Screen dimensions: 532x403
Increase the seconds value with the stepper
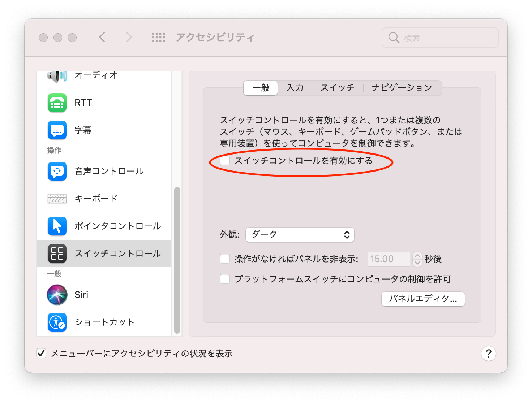(x=417, y=256)
